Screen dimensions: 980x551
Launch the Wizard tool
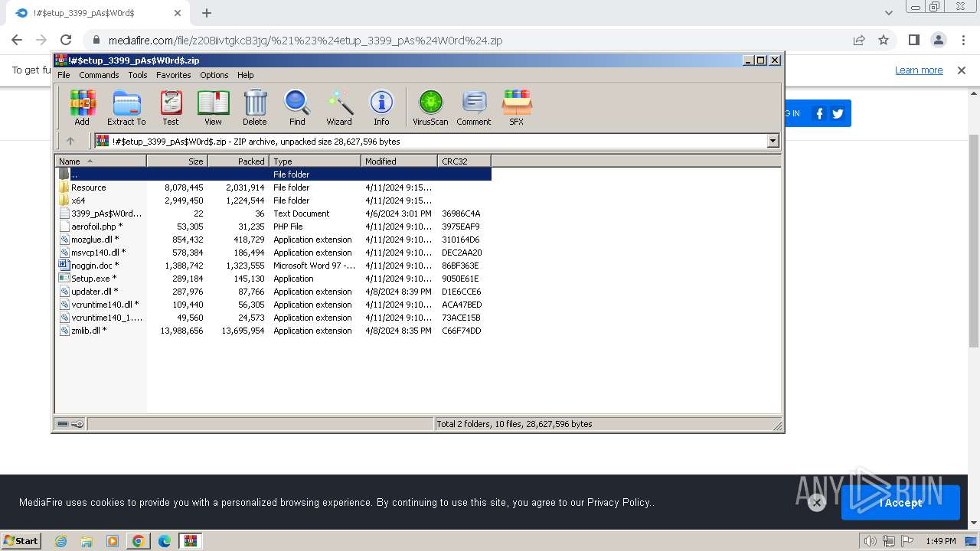pos(339,108)
